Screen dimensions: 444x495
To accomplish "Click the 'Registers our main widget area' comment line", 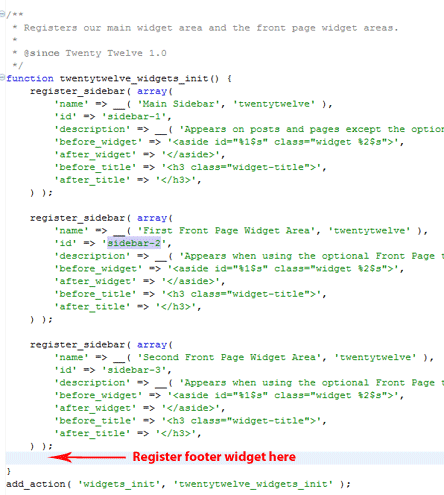I will coord(211,28).
